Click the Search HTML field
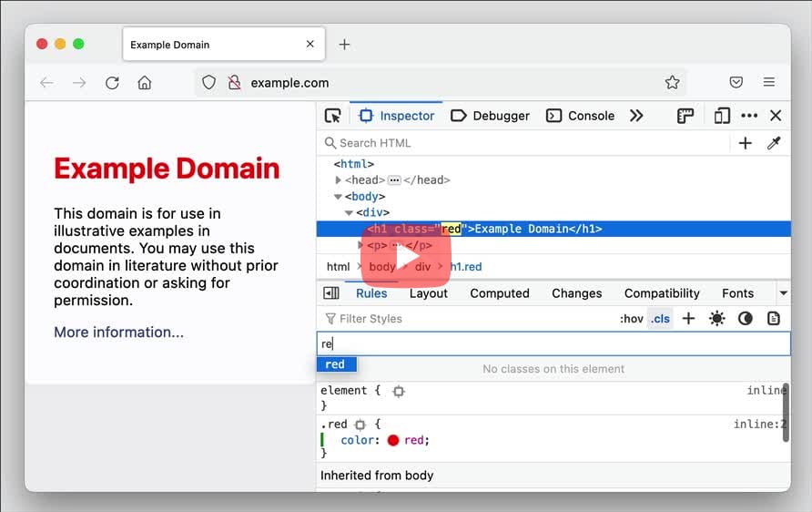The image size is (812, 512). [523, 143]
